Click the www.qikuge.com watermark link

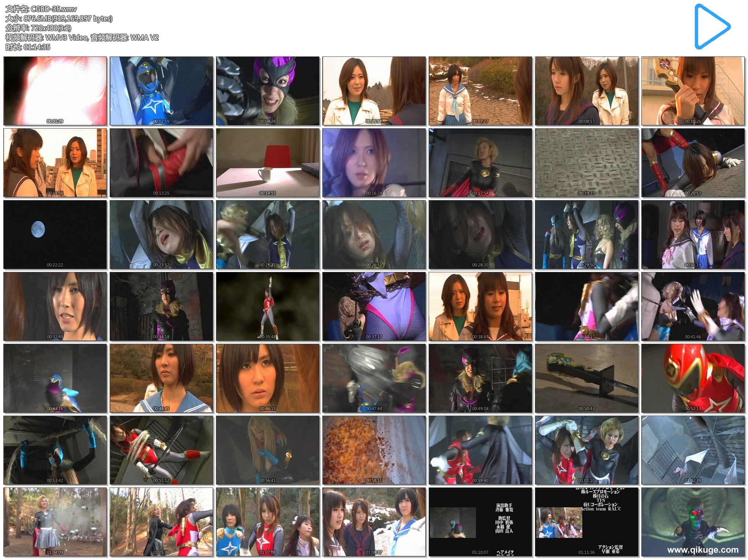703,550
